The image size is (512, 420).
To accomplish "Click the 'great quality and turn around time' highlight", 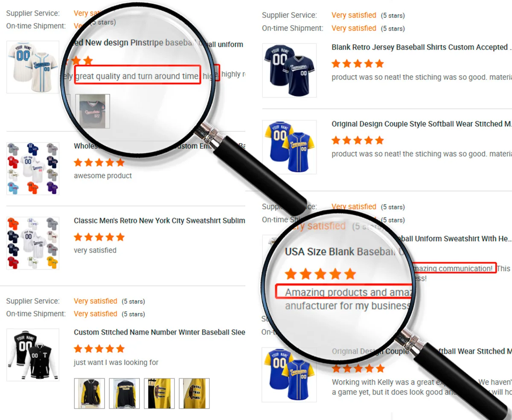I will point(137,75).
